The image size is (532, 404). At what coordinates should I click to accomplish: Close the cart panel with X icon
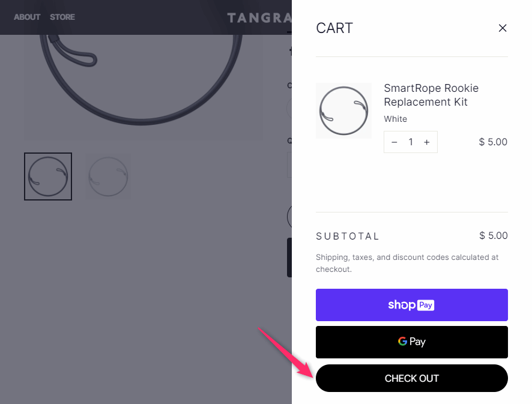point(503,28)
